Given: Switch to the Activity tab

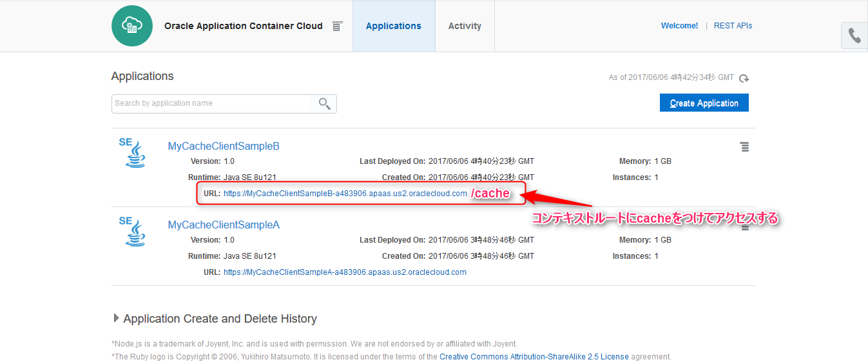Looking at the screenshot, I should [x=465, y=26].
